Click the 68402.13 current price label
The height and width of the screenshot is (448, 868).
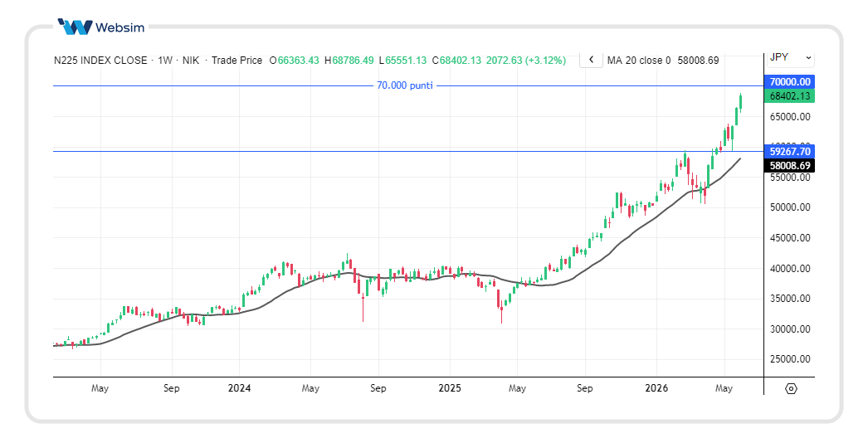click(x=790, y=96)
